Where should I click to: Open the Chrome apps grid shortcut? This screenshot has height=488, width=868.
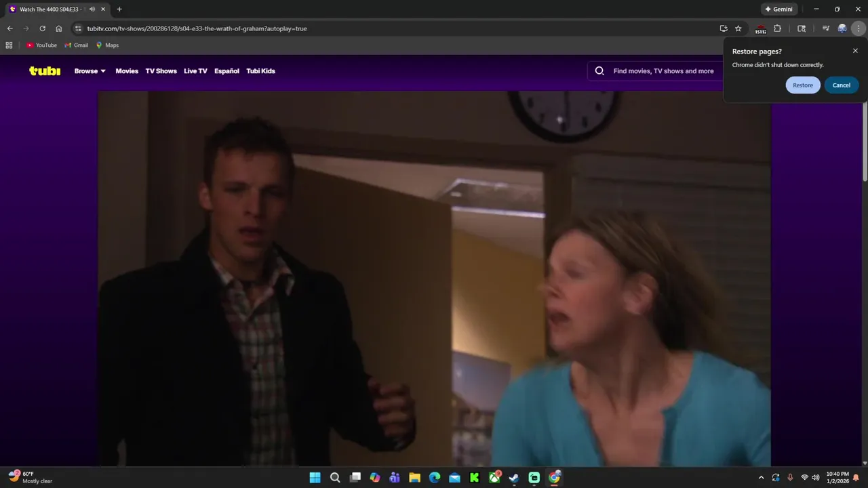coord(9,45)
